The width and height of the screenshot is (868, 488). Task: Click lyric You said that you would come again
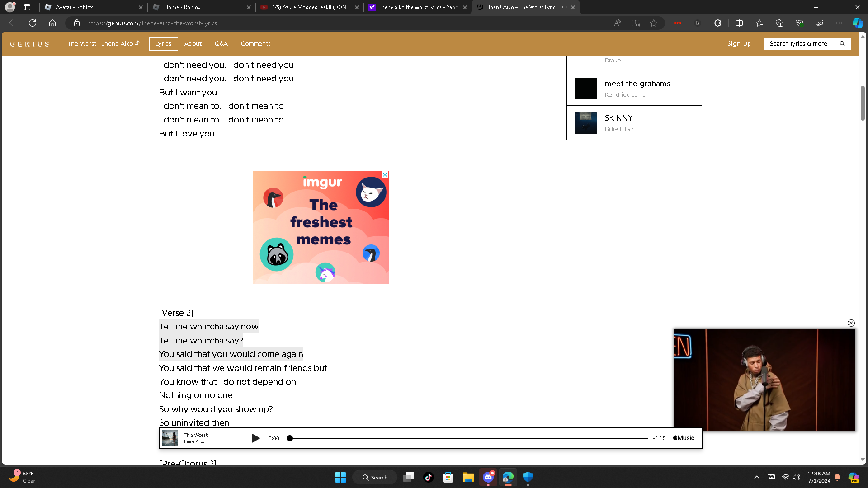231,354
